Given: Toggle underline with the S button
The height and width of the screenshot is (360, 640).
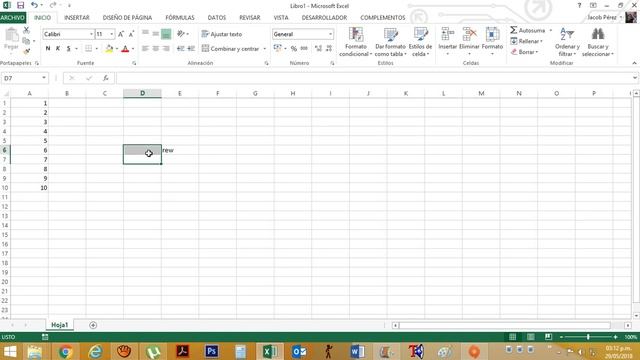Looking at the screenshot, I should point(69,49).
